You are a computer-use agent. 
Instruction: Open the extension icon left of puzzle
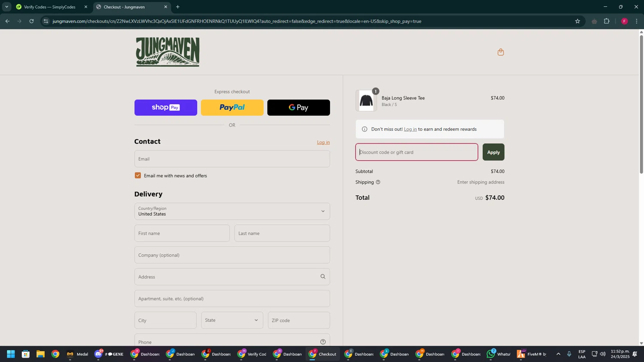click(594, 21)
